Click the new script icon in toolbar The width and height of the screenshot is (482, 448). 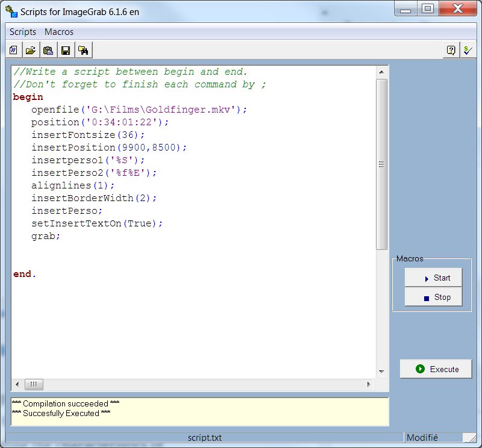pyautogui.click(x=13, y=50)
